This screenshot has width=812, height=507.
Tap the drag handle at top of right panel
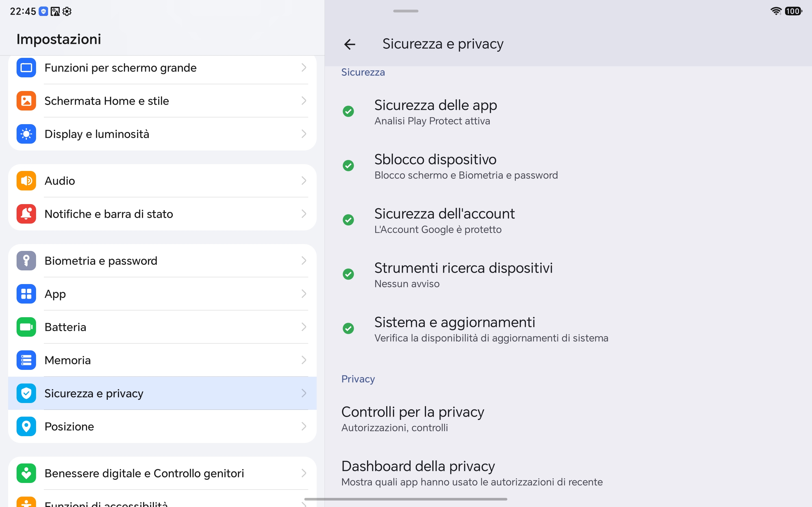tap(405, 11)
